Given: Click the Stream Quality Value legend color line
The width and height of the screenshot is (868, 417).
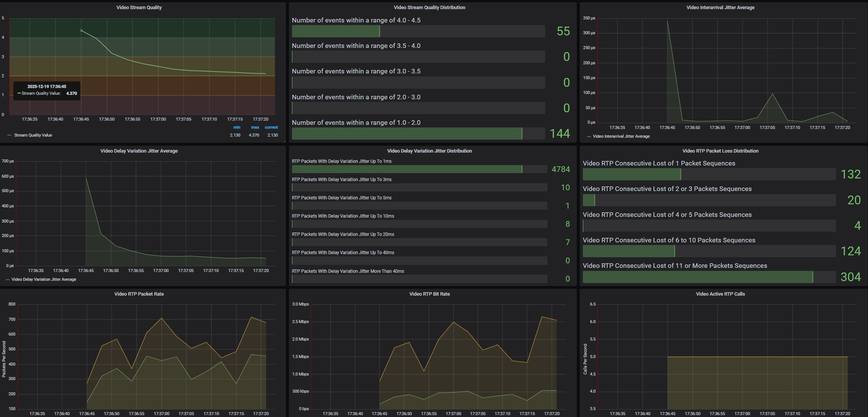Looking at the screenshot, I should click(x=9, y=135).
